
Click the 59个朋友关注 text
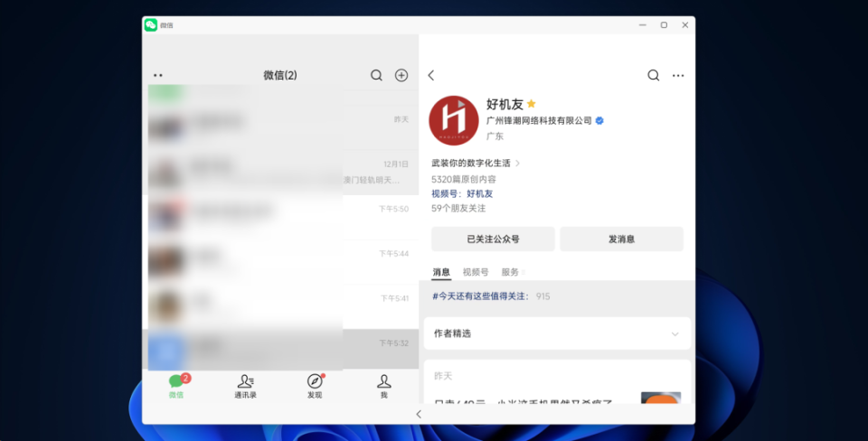coord(458,208)
